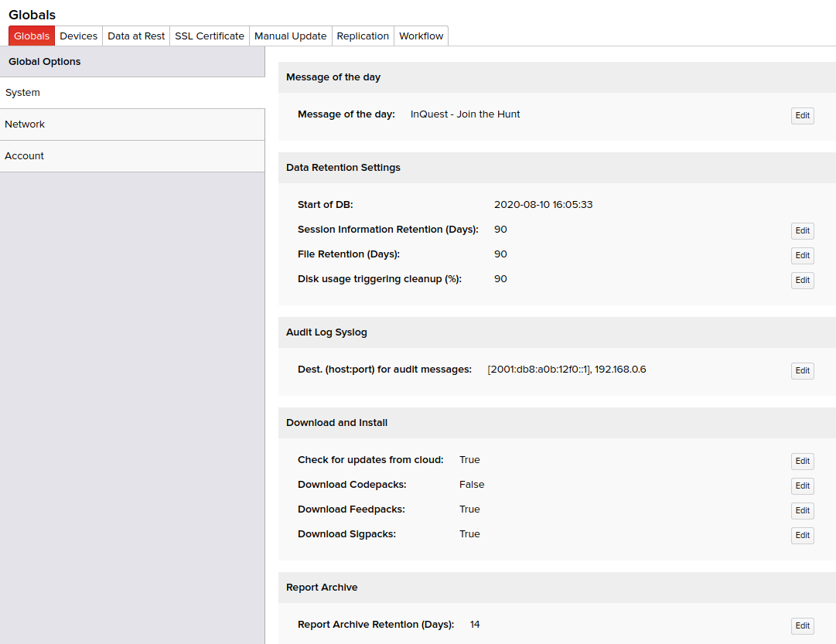This screenshot has width=836, height=644.
Task: Edit the Download Sigpacks setting
Action: click(x=802, y=536)
